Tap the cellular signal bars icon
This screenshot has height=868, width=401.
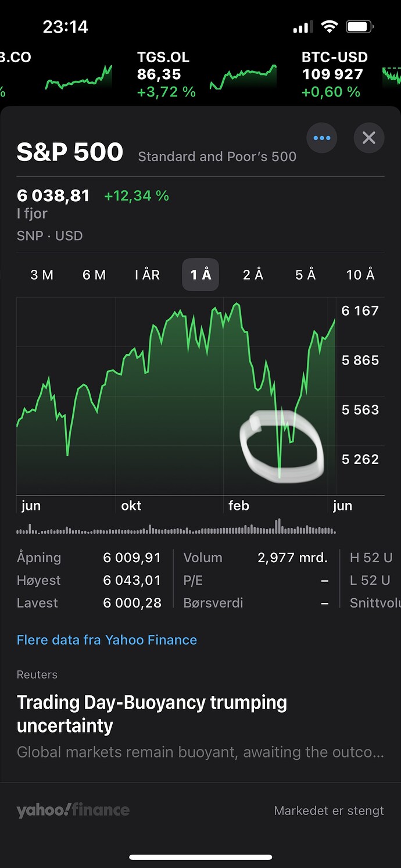tap(303, 27)
